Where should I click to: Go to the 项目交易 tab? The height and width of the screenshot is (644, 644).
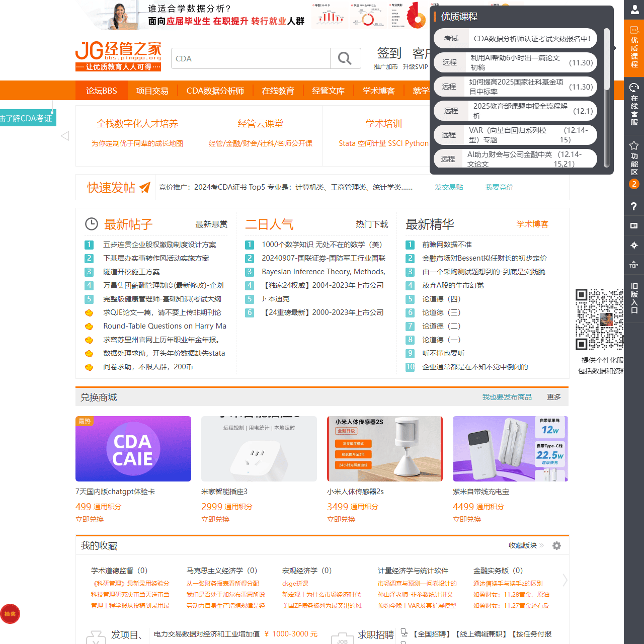152,91
